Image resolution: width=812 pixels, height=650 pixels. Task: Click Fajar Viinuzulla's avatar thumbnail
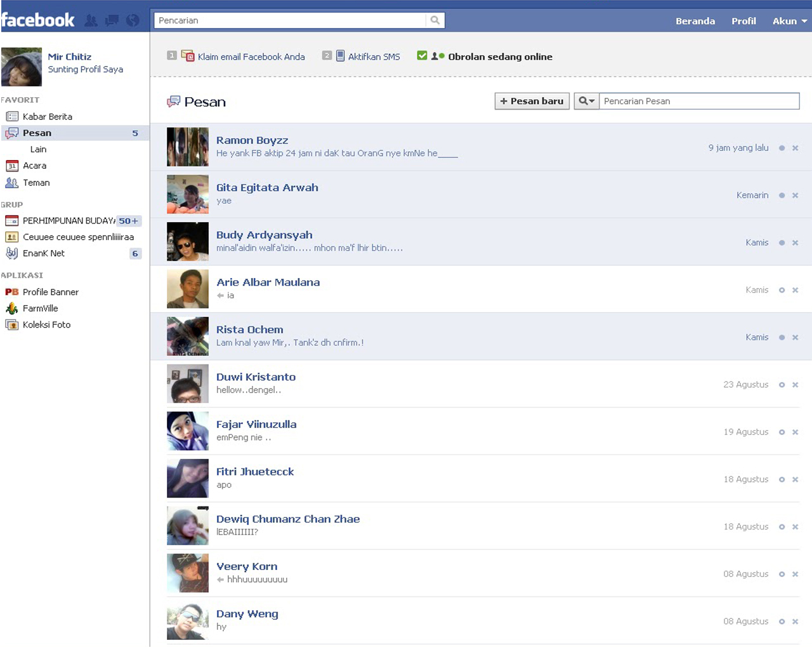[x=188, y=431]
